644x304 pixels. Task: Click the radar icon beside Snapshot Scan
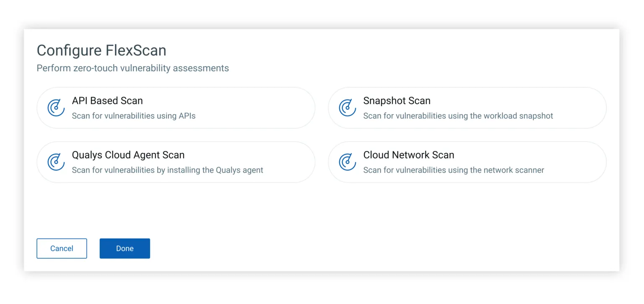coord(347,108)
